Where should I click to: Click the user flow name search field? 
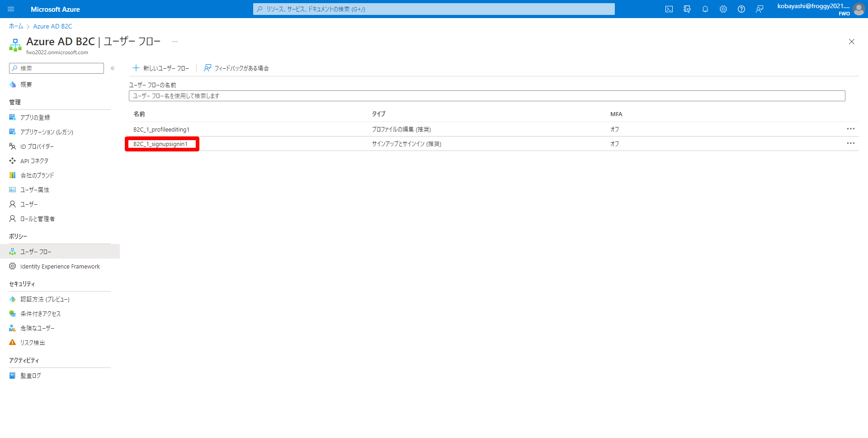click(x=487, y=96)
